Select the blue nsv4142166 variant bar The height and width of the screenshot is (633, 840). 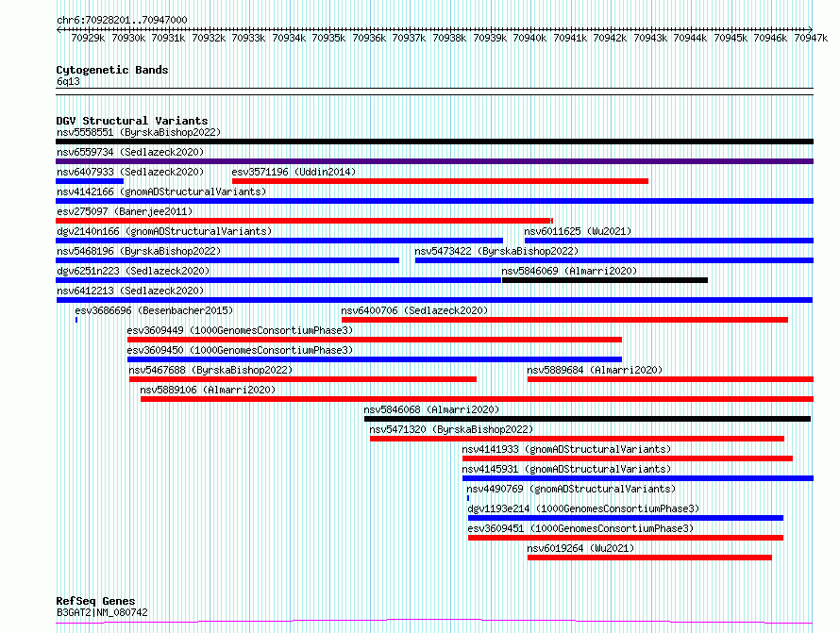pos(434,201)
